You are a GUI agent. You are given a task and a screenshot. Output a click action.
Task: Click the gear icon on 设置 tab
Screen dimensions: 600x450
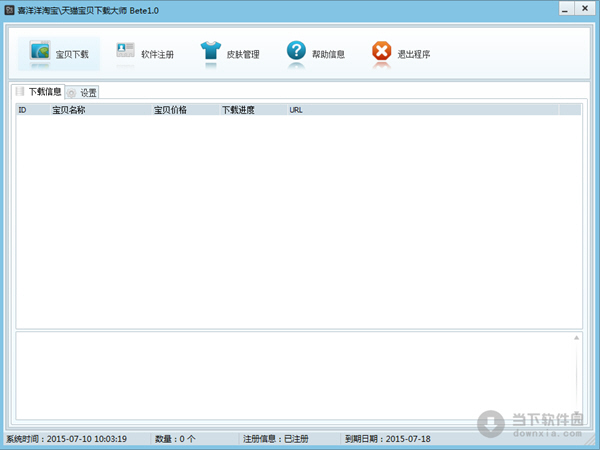pos(72,93)
